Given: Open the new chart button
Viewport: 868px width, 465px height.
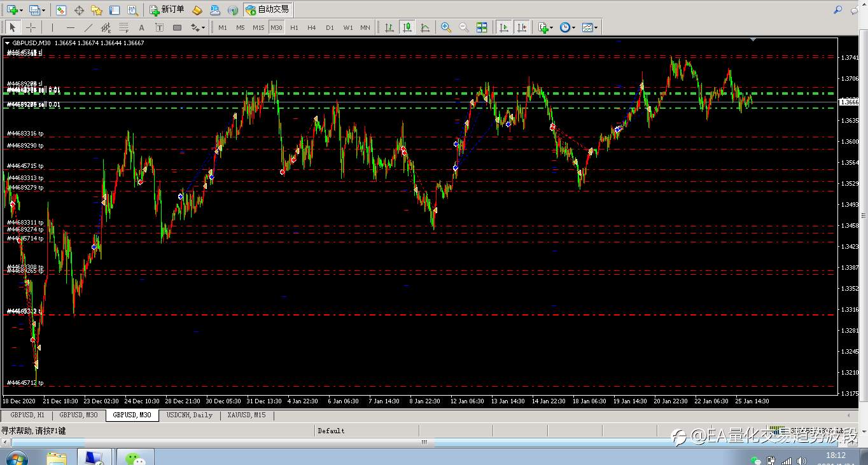Looking at the screenshot, I should click(x=11, y=10).
